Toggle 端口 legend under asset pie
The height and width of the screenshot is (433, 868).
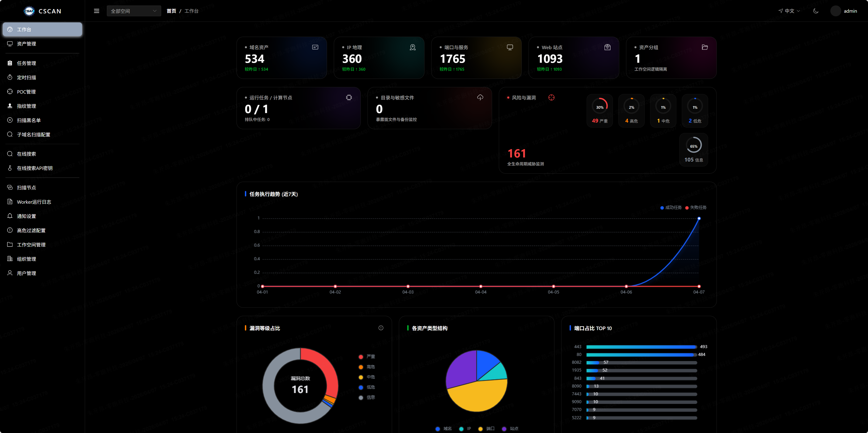486,429
